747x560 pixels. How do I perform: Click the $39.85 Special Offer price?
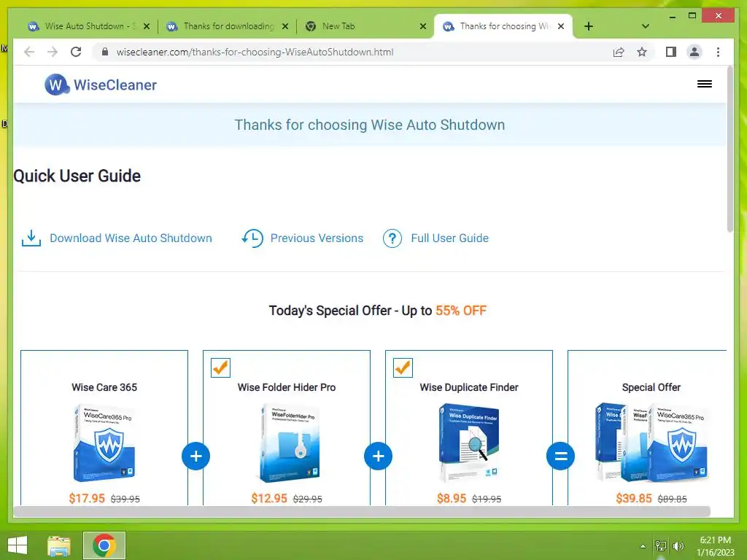tap(634, 498)
